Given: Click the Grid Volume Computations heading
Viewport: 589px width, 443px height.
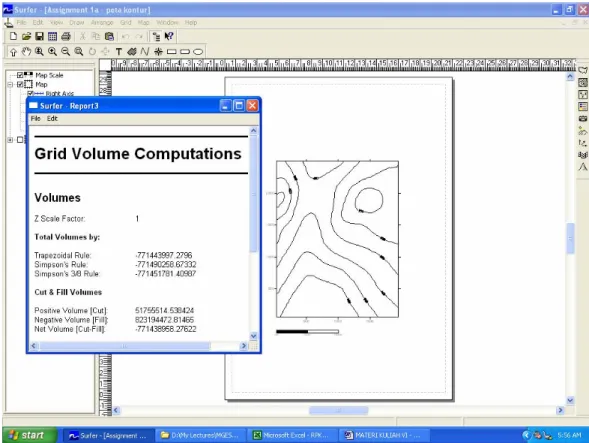Looking at the screenshot, I should tap(138, 154).
